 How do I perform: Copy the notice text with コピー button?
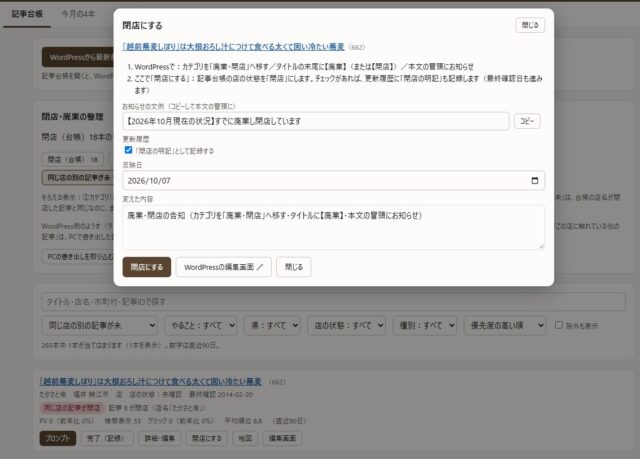527,121
